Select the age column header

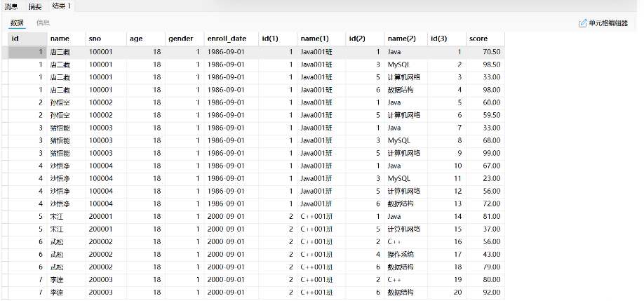tap(136, 38)
